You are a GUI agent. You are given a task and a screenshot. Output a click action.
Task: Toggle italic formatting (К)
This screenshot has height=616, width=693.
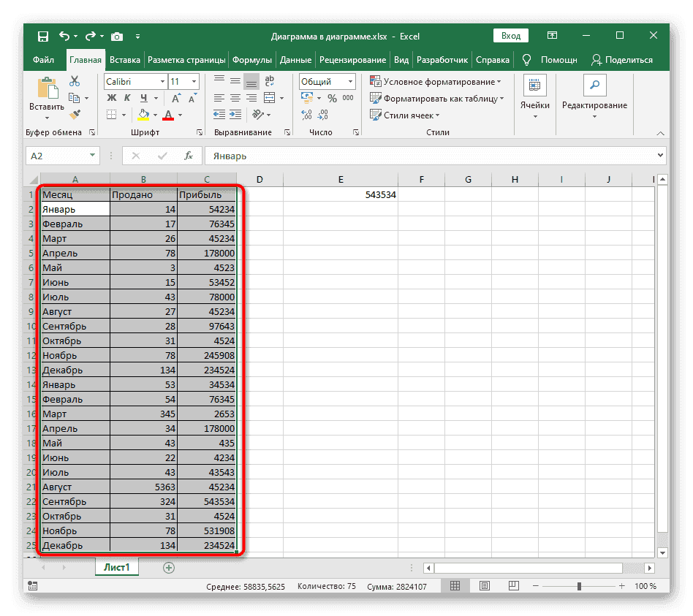pyautogui.click(x=127, y=98)
